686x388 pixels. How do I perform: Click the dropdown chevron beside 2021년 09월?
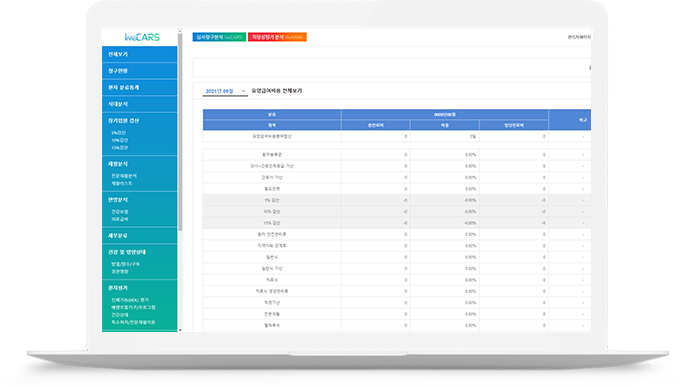[243, 91]
